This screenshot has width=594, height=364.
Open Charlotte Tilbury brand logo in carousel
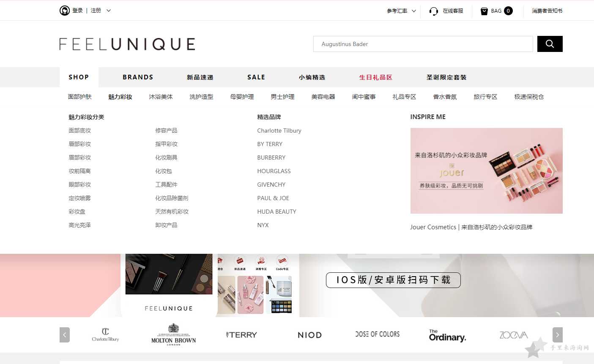[x=105, y=335]
